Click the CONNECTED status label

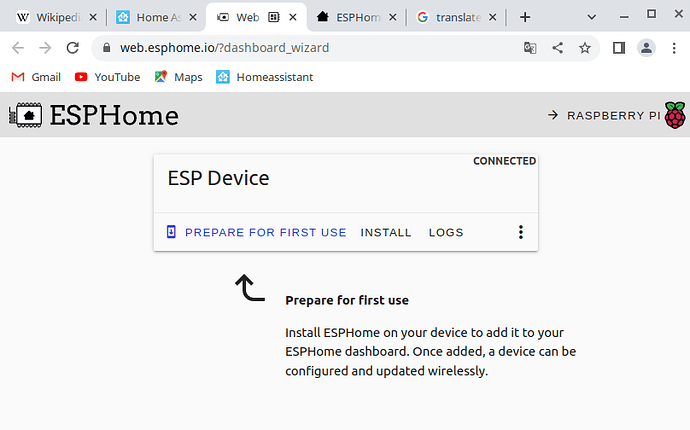coord(504,161)
